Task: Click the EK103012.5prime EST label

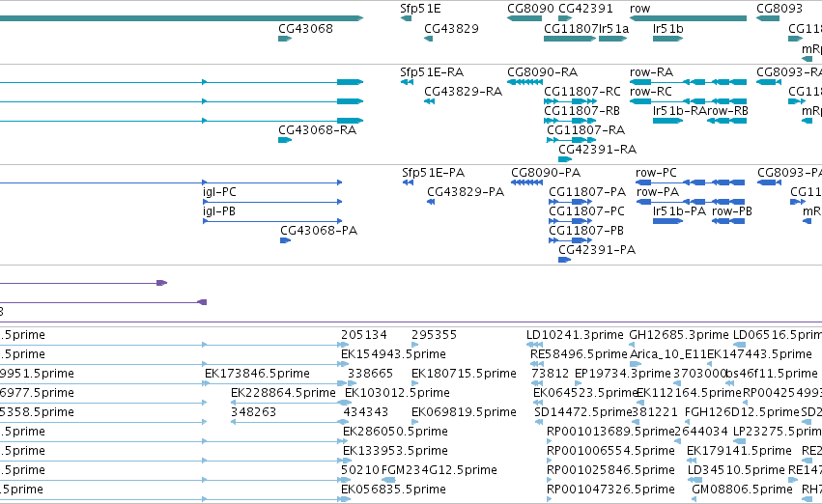Action: 397,393
